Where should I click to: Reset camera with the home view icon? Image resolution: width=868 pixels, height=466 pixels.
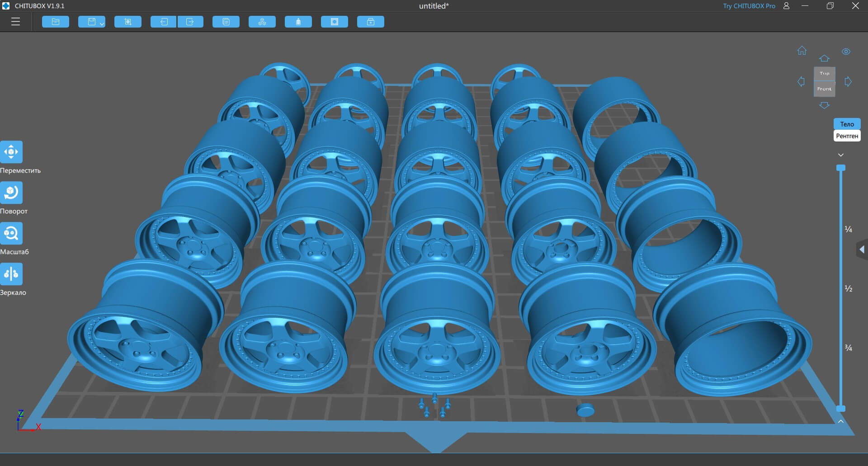(802, 51)
